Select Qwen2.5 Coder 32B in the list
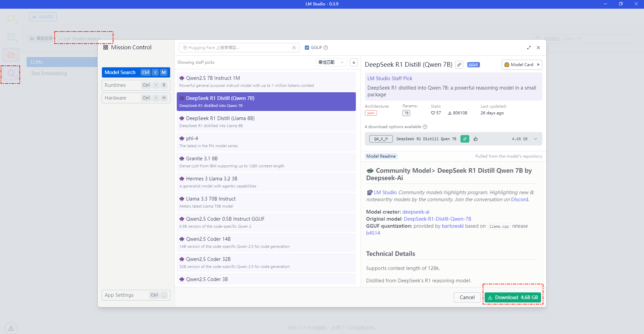 coord(266,263)
